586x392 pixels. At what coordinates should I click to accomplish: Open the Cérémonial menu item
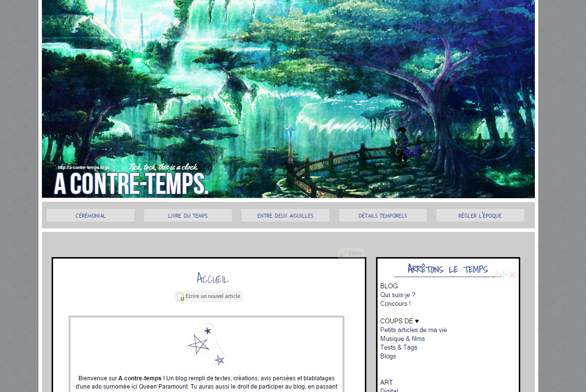tap(91, 215)
